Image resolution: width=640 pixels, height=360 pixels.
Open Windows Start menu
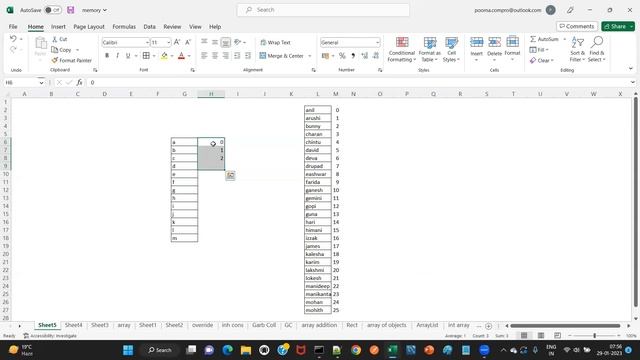tap(128, 350)
